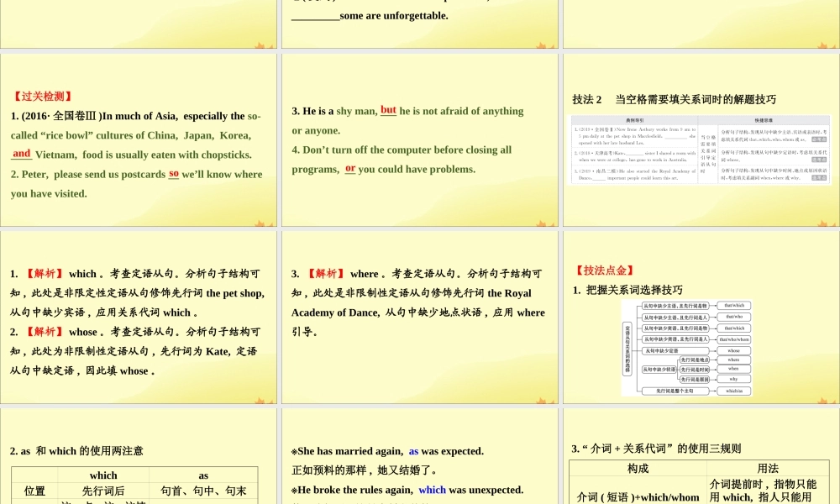
Task: Click the red 【解析】 label of item 2 (whose)
Action: (45, 332)
